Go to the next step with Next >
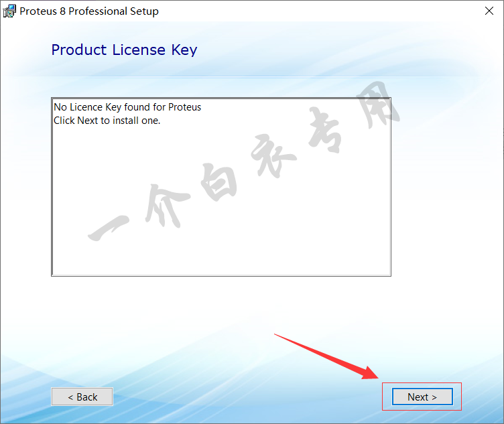The image size is (504, 424). click(422, 397)
